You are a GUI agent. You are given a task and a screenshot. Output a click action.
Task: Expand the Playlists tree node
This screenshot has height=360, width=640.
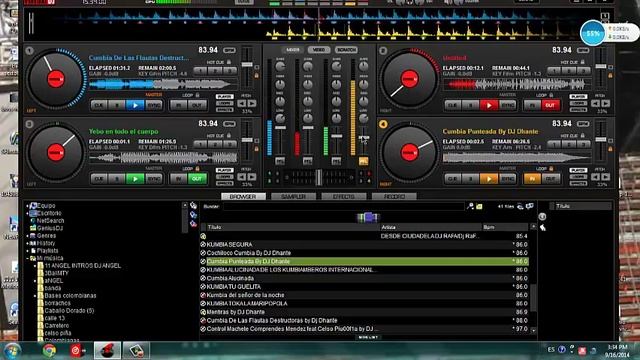(28, 251)
